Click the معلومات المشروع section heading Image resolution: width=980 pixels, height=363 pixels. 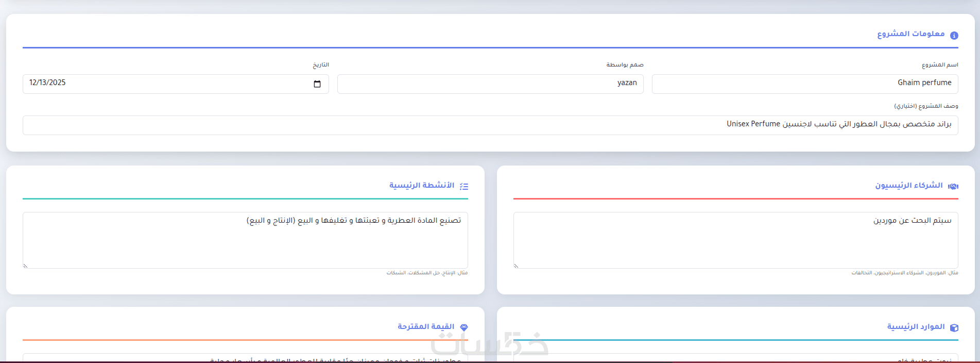pyautogui.click(x=911, y=34)
